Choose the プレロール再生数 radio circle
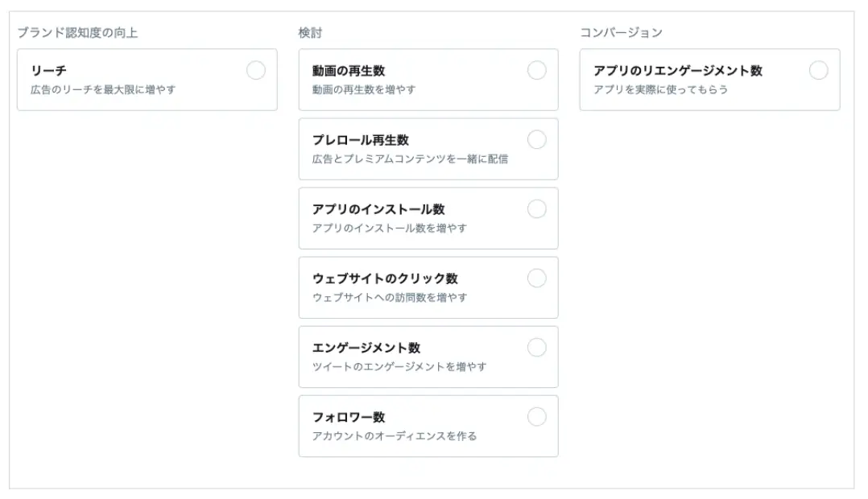This screenshot has width=868, height=499. point(536,139)
